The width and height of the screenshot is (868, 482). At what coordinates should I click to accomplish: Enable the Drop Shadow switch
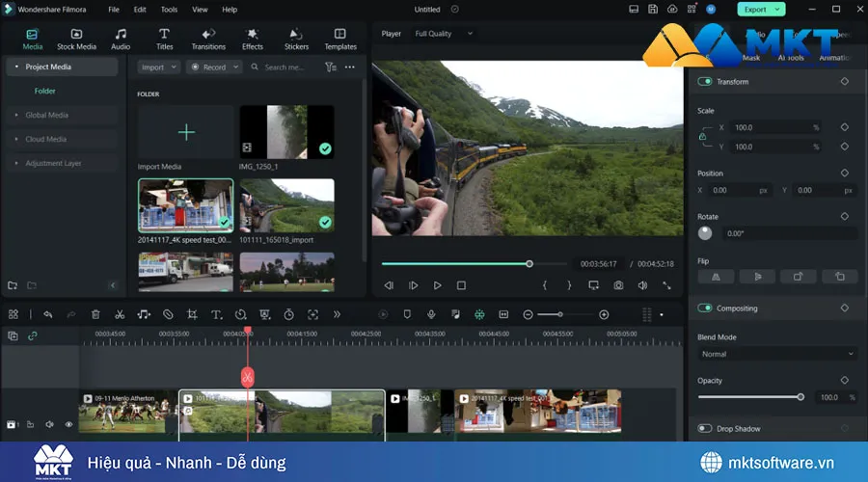(x=705, y=428)
